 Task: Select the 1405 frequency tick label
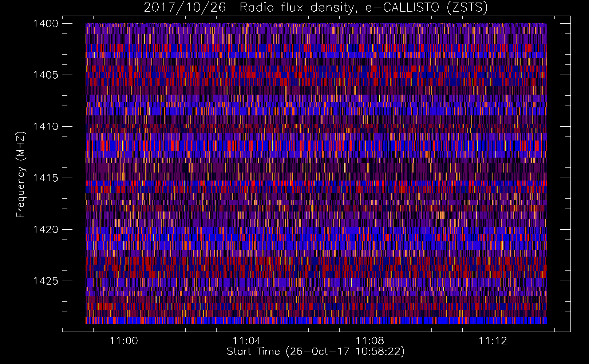(x=46, y=75)
